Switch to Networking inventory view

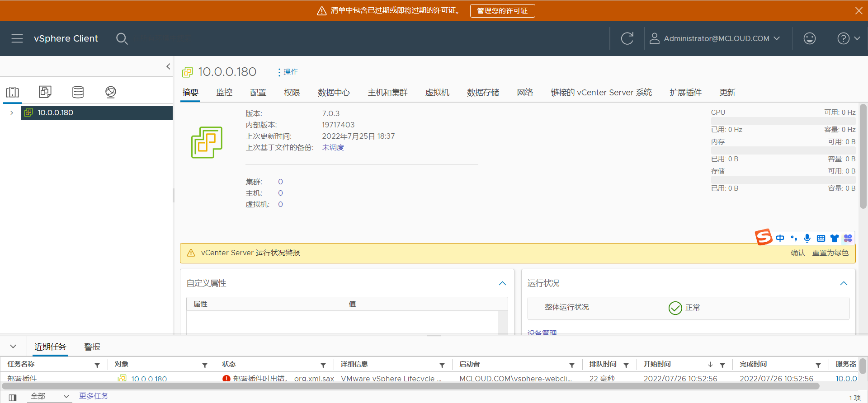[x=111, y=92]
